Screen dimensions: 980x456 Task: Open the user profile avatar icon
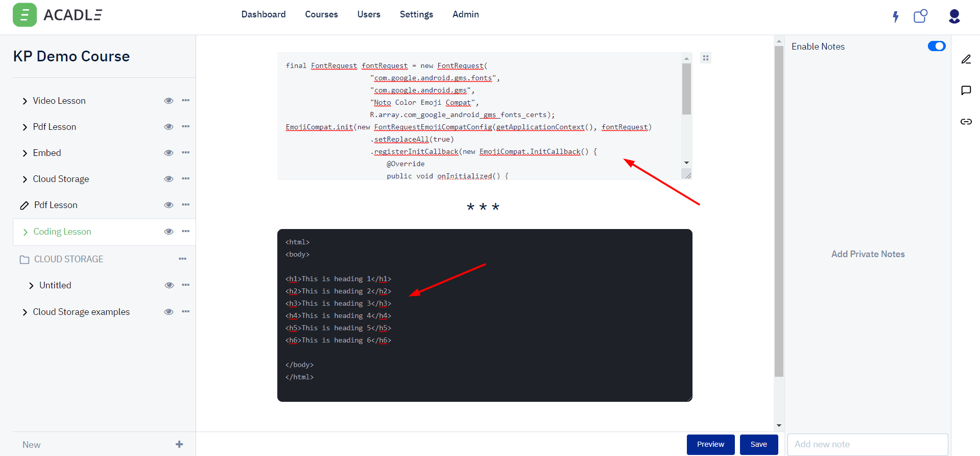954,16
